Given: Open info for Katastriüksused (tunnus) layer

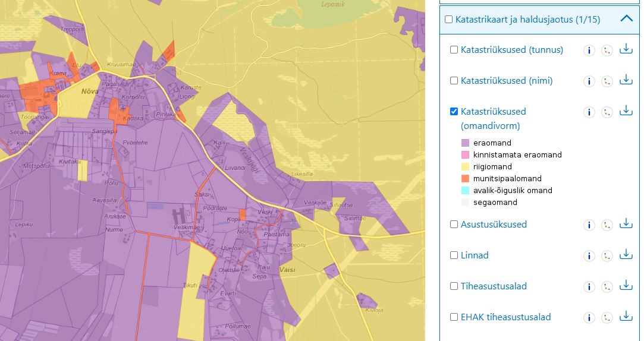Looking at the screenshot, I should 589,50.
